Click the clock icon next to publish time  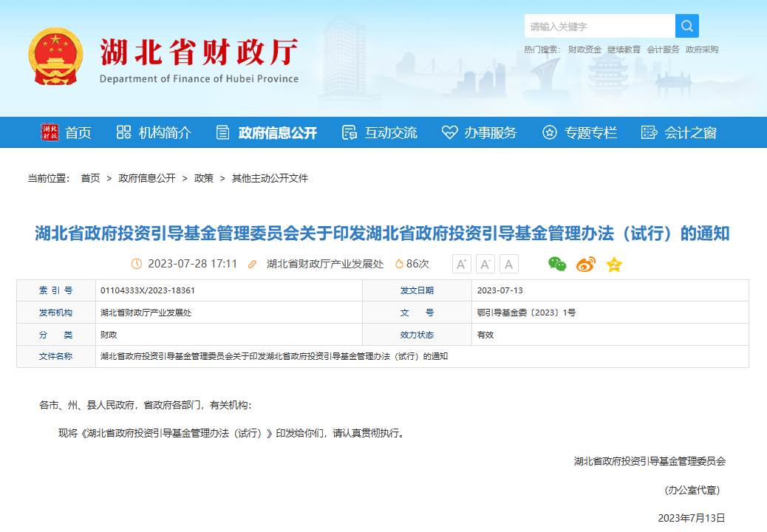click(137, 264)
